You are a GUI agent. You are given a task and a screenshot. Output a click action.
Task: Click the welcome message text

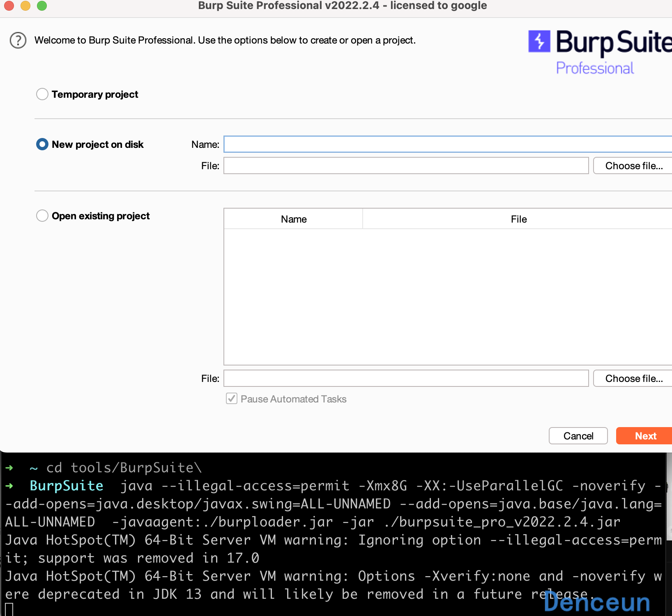click(x=225, y=40)
